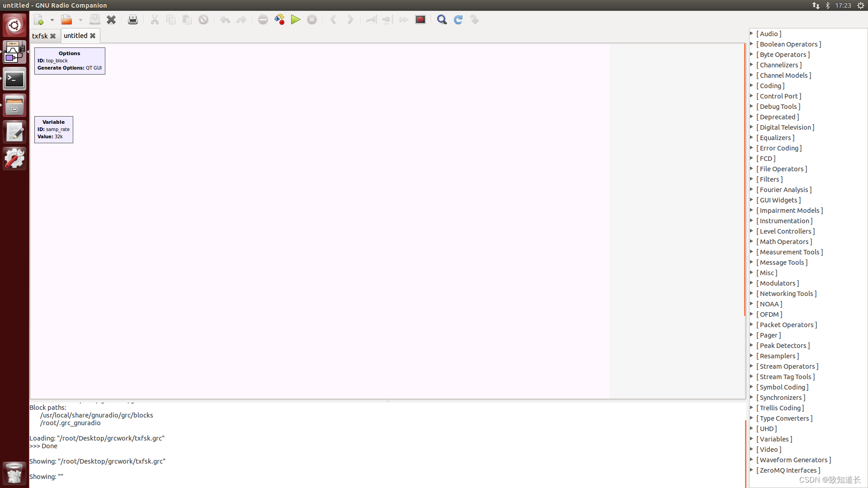Switch to the untitled tab
The height and width of the screenshot is (488, 868).
(x=76, y=36)
